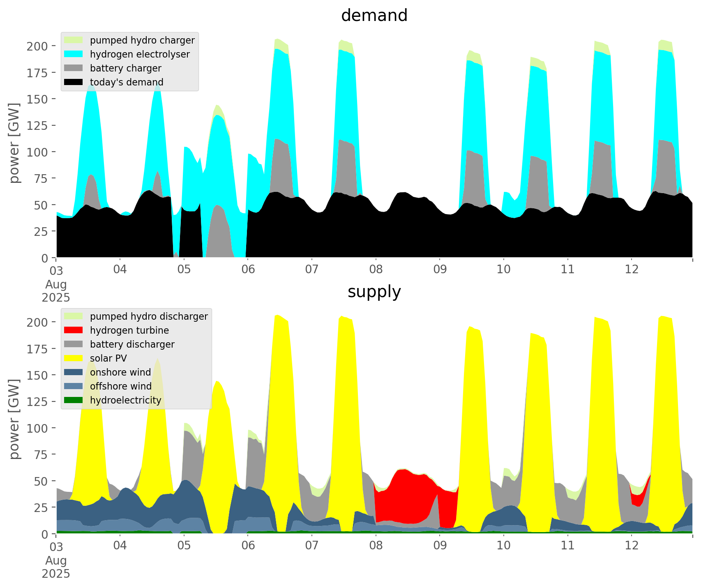Click the supply chart title
The width and height of the screenshot is (701, 588).
tap(374, 292)
